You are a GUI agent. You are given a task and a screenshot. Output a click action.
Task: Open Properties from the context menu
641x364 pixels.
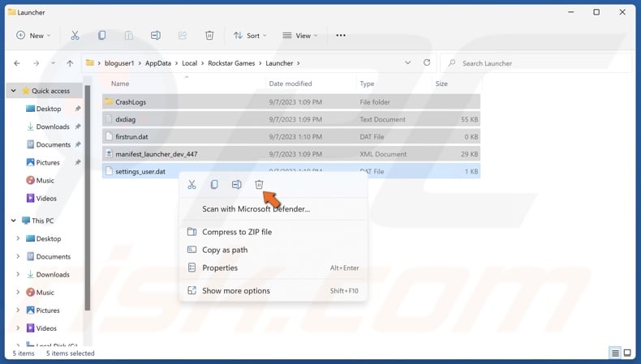[273, 268]
